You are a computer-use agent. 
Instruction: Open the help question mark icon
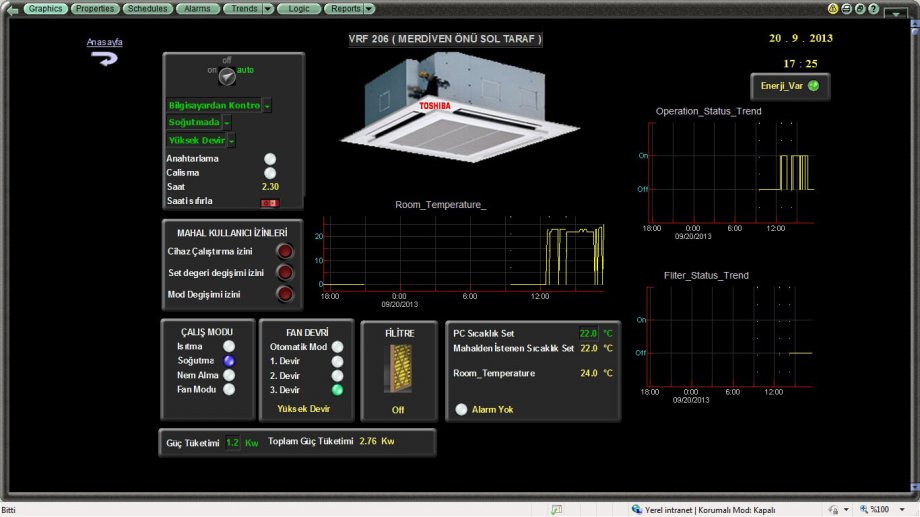(x=873, y=9)
